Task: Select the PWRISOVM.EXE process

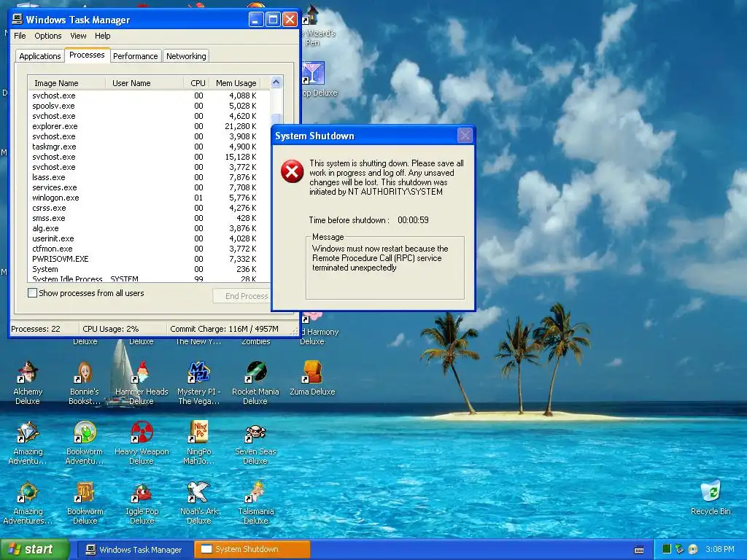Action: pos(149,259)
